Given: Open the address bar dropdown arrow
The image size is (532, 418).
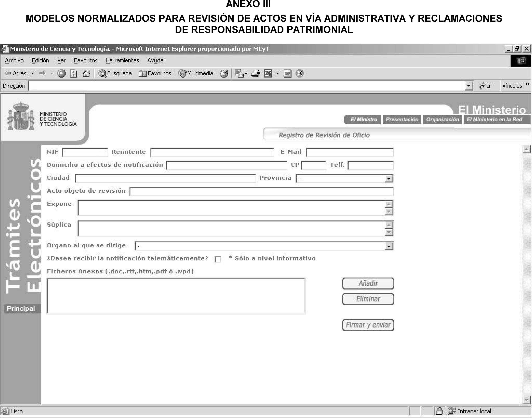Looking at the screenshot, I should click(469, 86).
